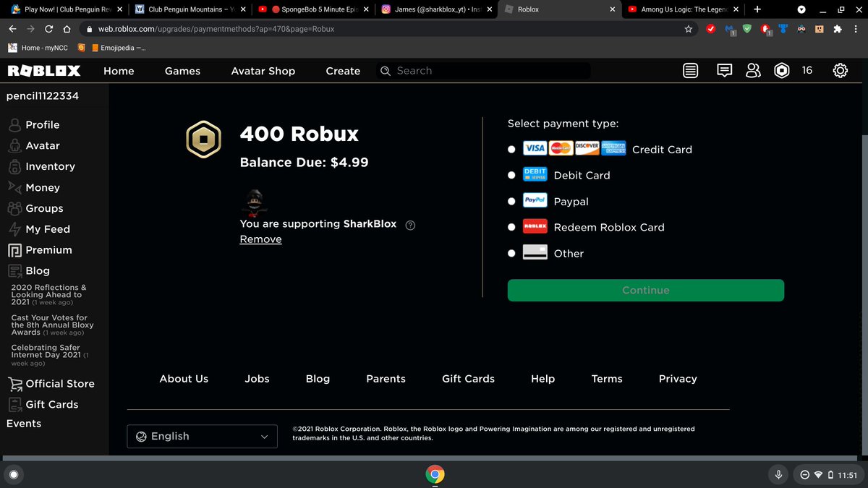This screenshot has height=488, width=868.
Task: Open Avatar Shop in top navigation
Action: [x=263, y=71]
